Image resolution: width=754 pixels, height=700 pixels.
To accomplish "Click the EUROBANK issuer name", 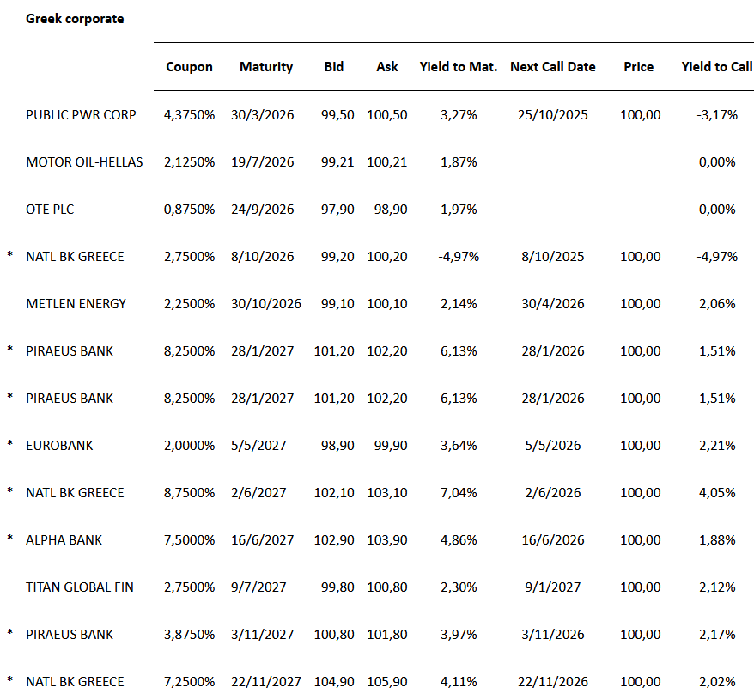I will click(x=59, y=446).
